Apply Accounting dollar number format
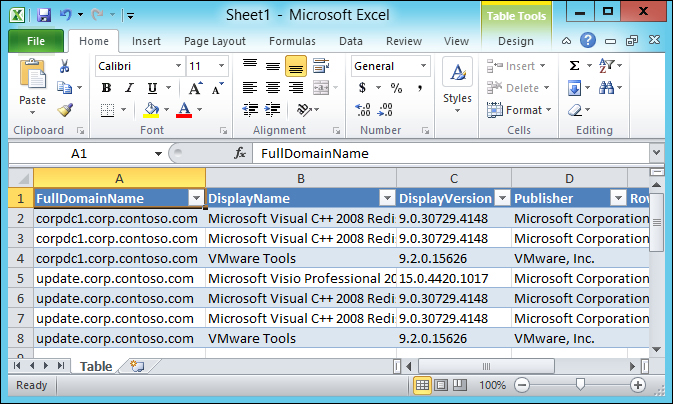Image resolution: width=673 pixels, height=404 pixels. [x=362, y=88]
